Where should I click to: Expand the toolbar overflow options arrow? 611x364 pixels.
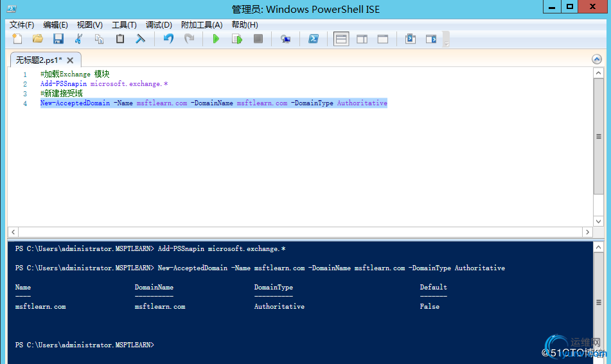[447, 44]
